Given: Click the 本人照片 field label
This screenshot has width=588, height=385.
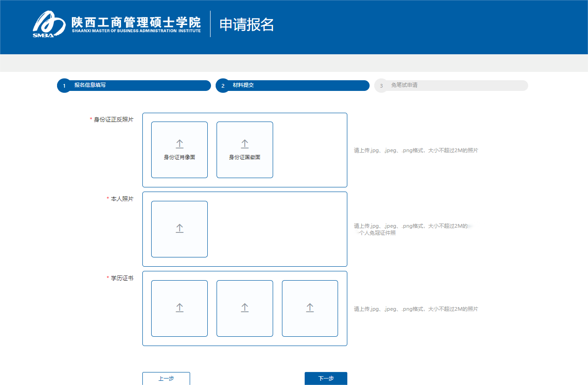Looking at the screenshot, I should [x=122, y=199].
